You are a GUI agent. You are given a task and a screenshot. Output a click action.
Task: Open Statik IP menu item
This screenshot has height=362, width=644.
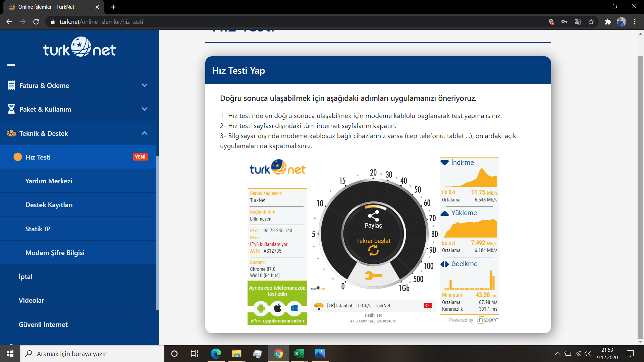(x=78, y=229)
